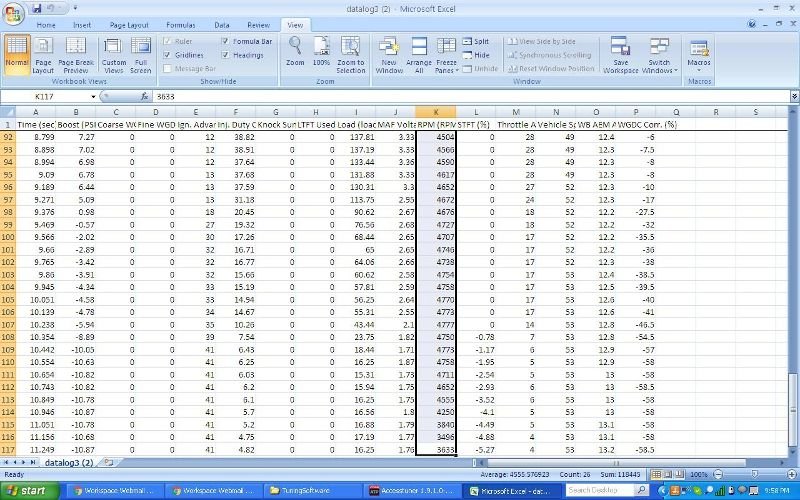Open a New Window
800x500 pixels.
coord(389,52)
